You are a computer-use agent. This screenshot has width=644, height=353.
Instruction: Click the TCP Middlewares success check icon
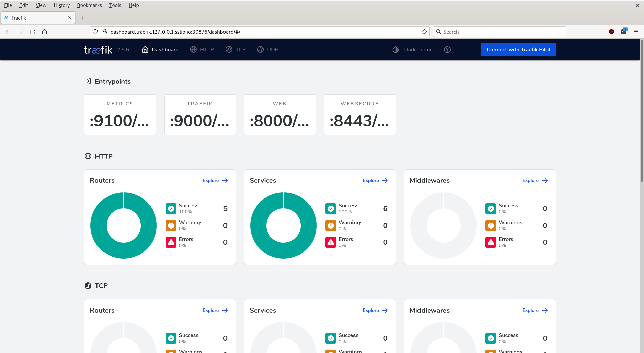[491, 338]
